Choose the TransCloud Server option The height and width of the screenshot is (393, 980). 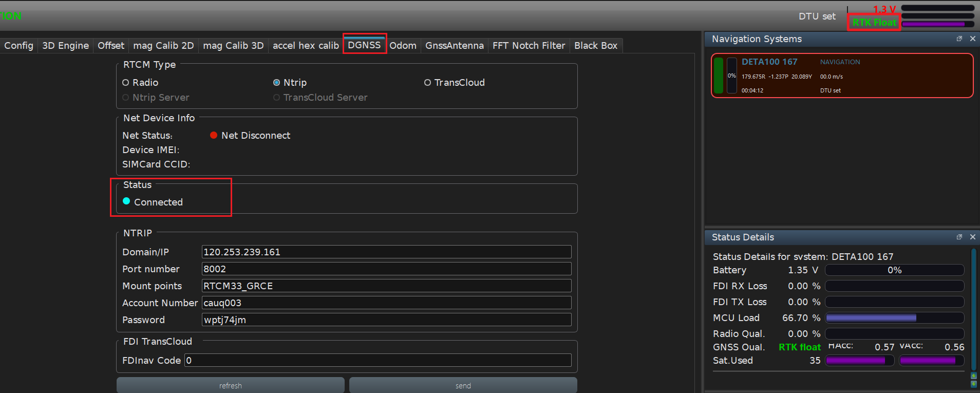pos(320,98)
